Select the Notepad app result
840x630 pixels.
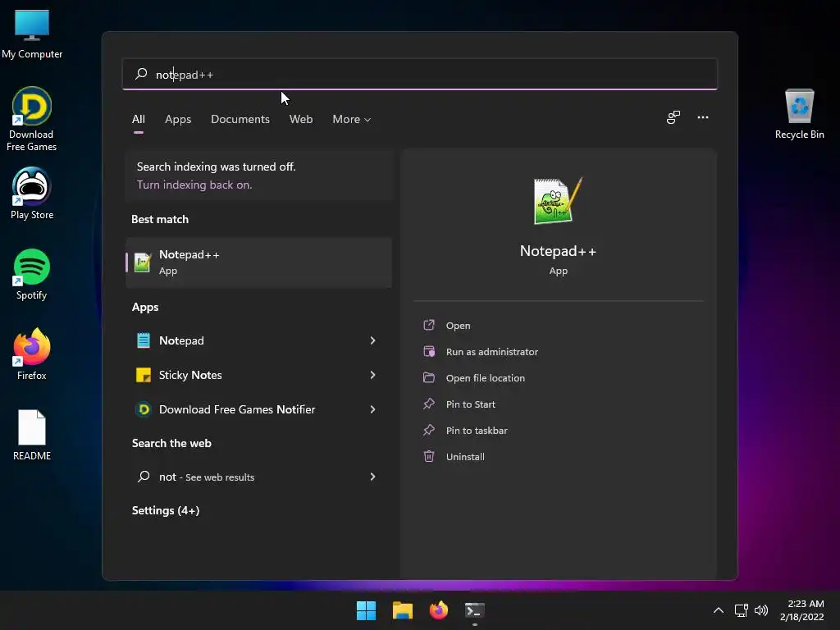point(258,340)
